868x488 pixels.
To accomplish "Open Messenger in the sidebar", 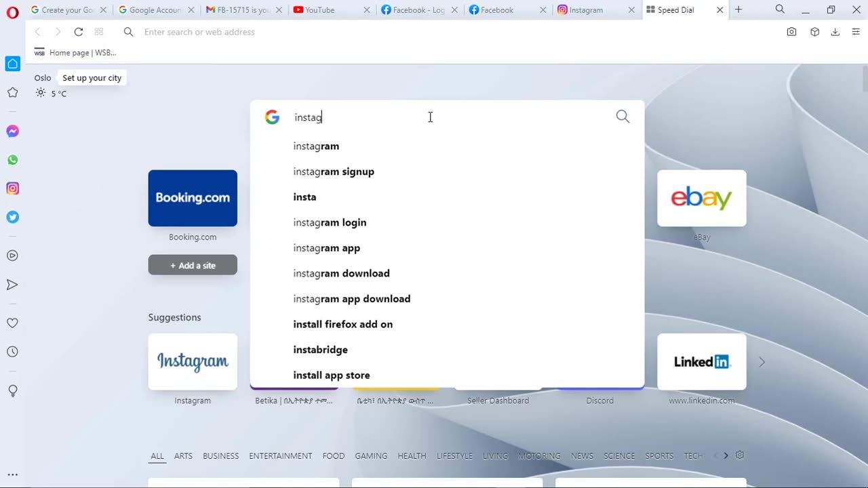I will point(12,131).
